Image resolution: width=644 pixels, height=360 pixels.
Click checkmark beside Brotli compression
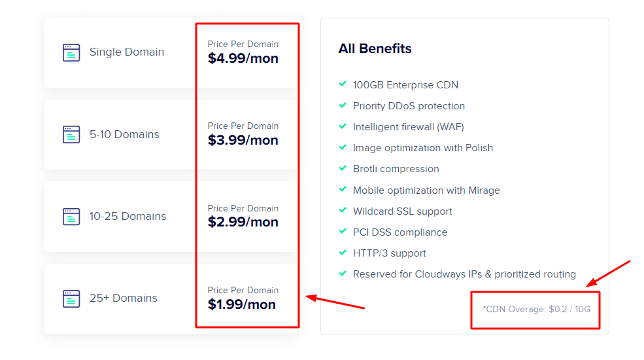click(343, 168)
